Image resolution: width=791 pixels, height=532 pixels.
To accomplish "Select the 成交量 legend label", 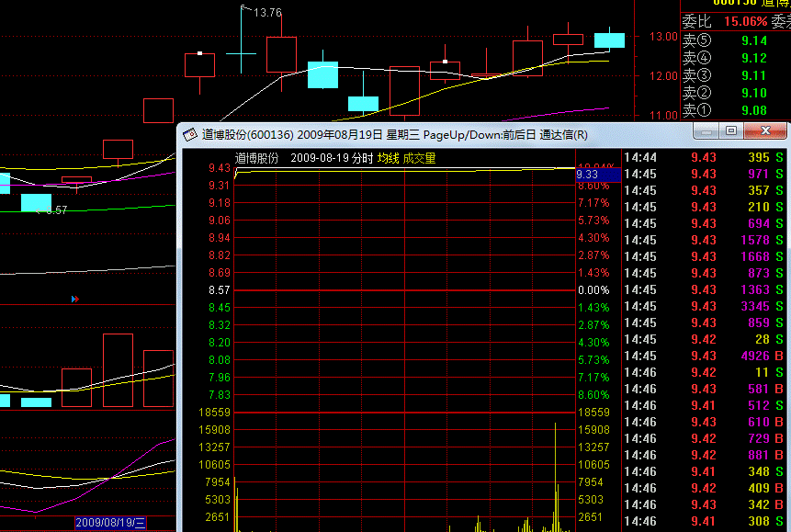I will coord(419,158).
